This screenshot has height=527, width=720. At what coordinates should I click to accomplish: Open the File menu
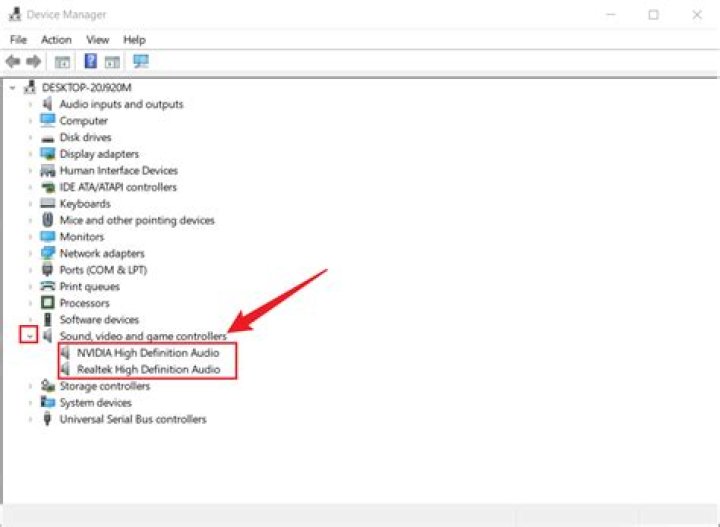(18, 39)
